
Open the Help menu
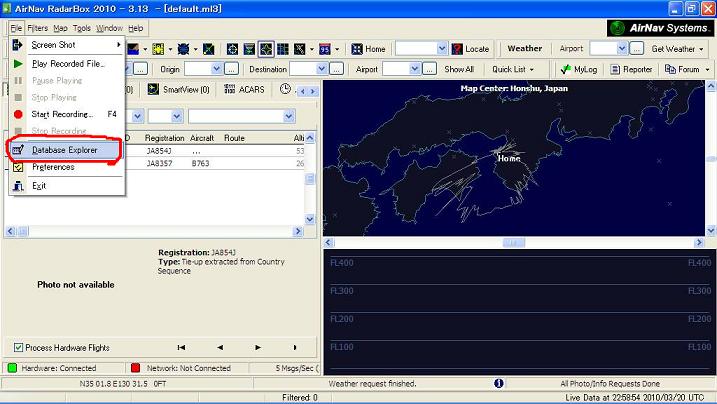coord(136,28)
